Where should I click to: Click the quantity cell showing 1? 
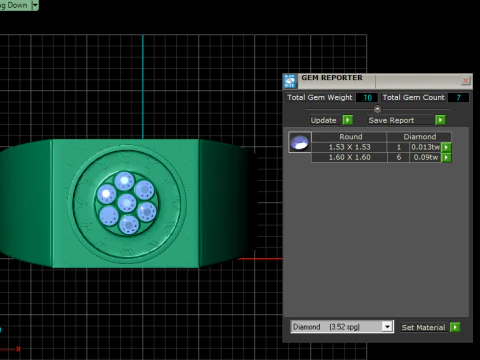coord(399,147)
